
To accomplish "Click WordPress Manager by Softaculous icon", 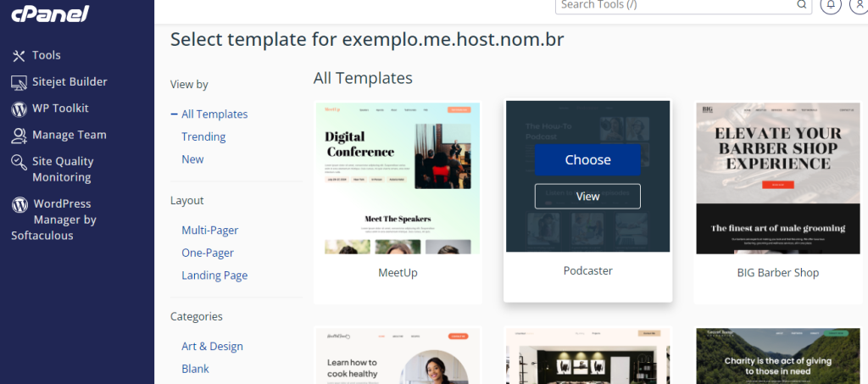I will [x=19, y=205].
